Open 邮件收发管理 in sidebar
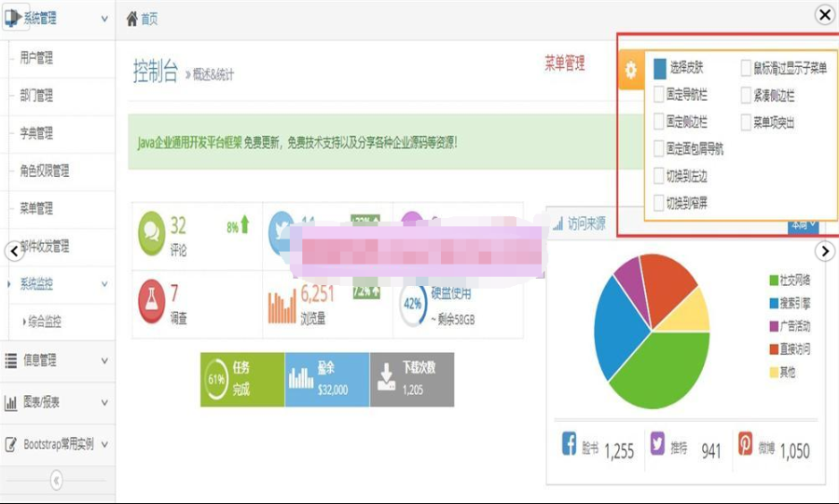Viewport: 839px width, 504px height. pyautogui.click(x=45, y=246)
